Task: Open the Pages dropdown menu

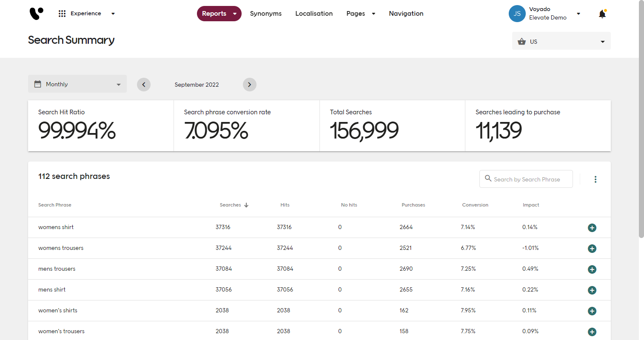Action: click(x=361, y=14)
